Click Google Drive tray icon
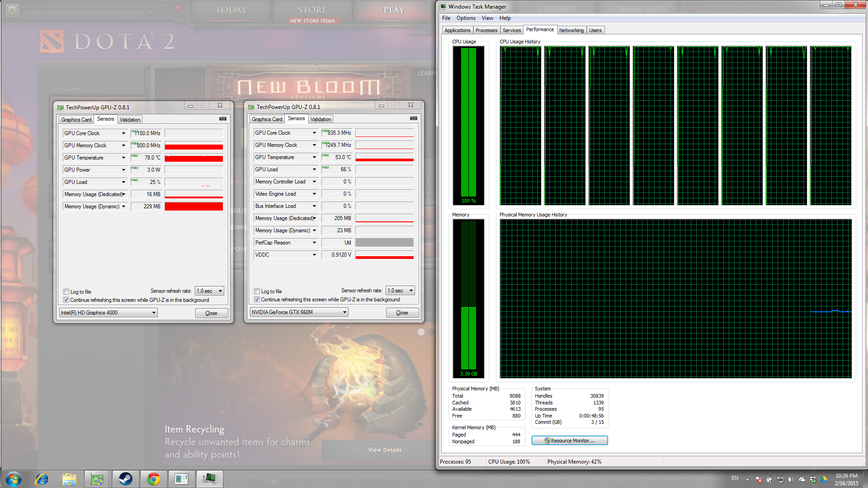The height and width of the screenshot is (488, 868). [x=824, y=479]
